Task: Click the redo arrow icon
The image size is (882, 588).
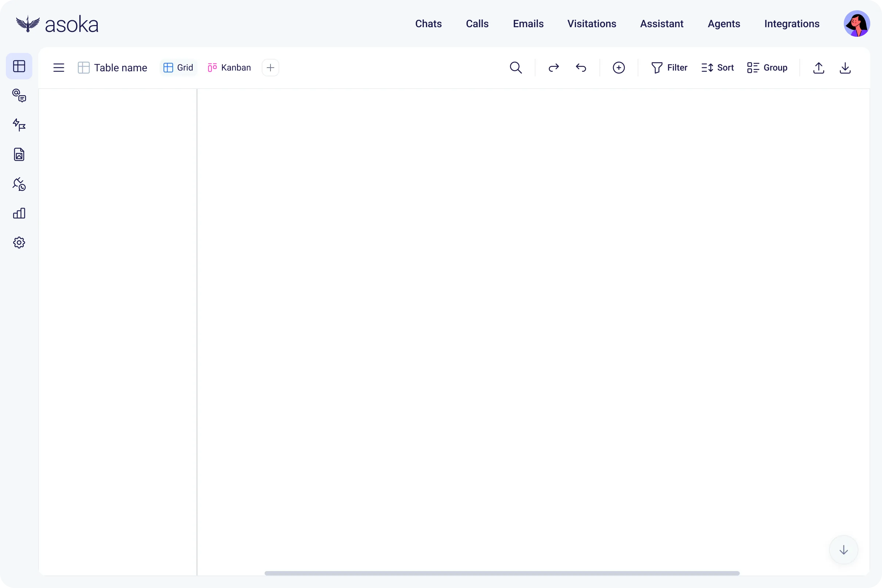Action: pyautogui.click(x=553, y=68)
